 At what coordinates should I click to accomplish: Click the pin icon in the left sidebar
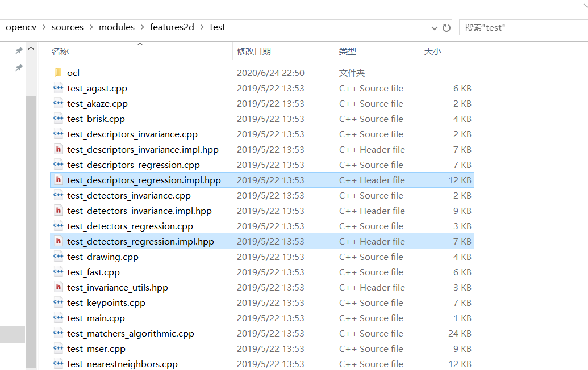[x=18, y=50]
